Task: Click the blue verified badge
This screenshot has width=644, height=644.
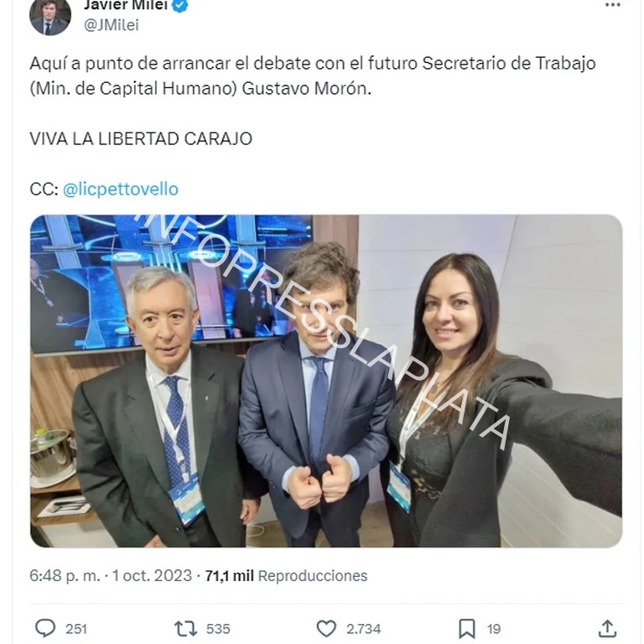Action: coord(180,5)
